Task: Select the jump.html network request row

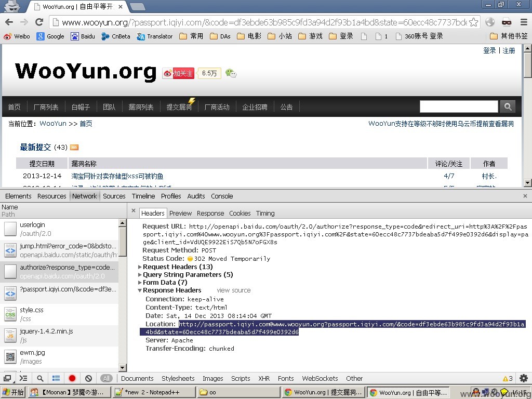Action: click(x=59, y=250)
